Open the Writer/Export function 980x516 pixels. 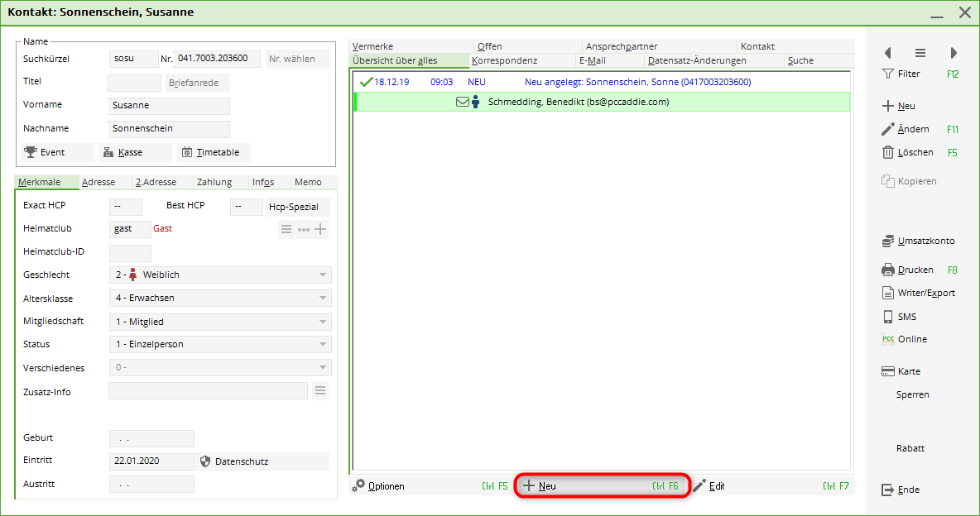click(x=888, y=293)
